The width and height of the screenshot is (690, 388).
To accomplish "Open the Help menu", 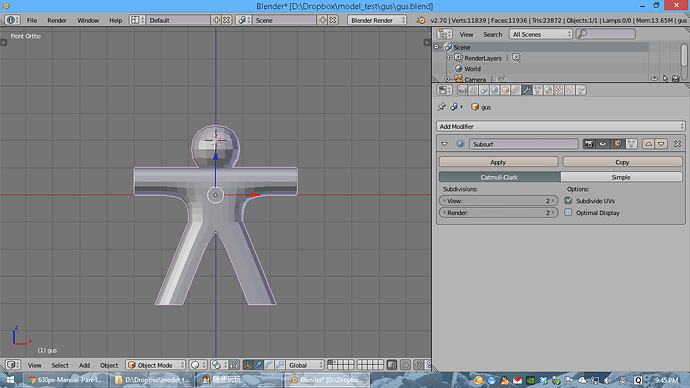I will [x=115, y=20].
